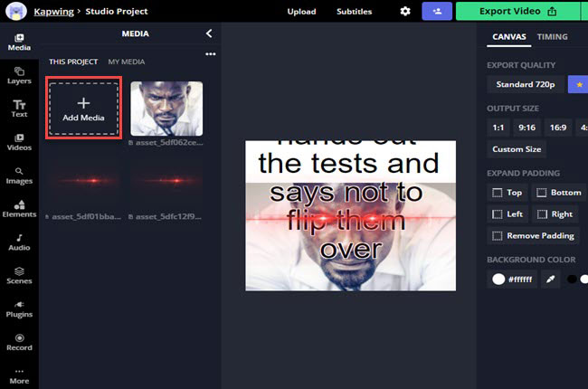This screenshot has width=588, height=389.
Task: Collapse the Media panel with chevron
Action: (x=209, y=33)
